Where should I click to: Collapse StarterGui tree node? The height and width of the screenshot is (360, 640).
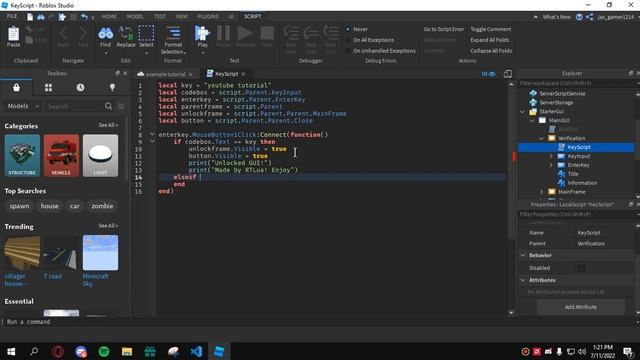pyautogui.click(x=523, y=111)
